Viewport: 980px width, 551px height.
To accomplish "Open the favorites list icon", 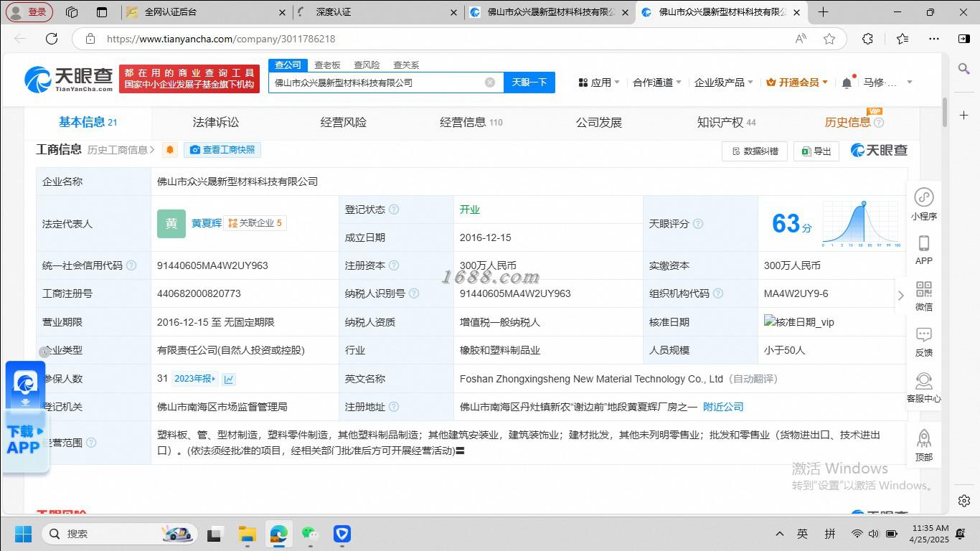I will click(903, 39).
